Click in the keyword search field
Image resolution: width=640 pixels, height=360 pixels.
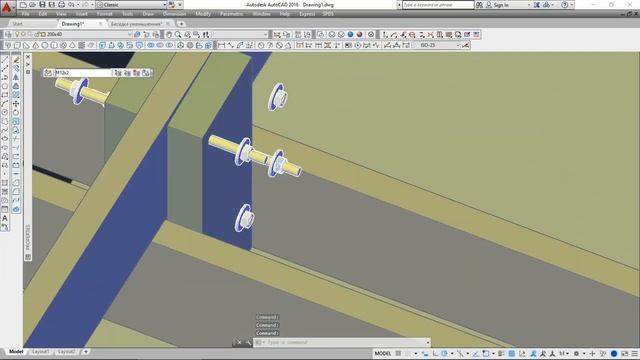[x=438, y=5]
